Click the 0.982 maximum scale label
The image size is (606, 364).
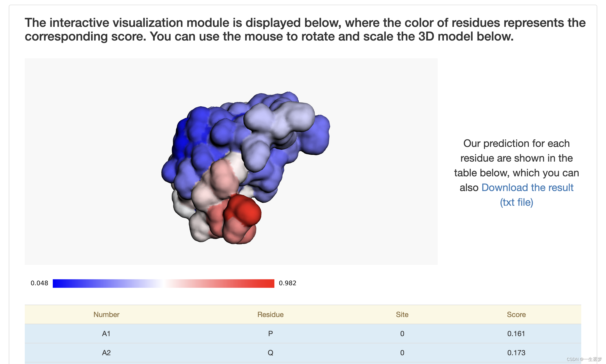(288, 283)
